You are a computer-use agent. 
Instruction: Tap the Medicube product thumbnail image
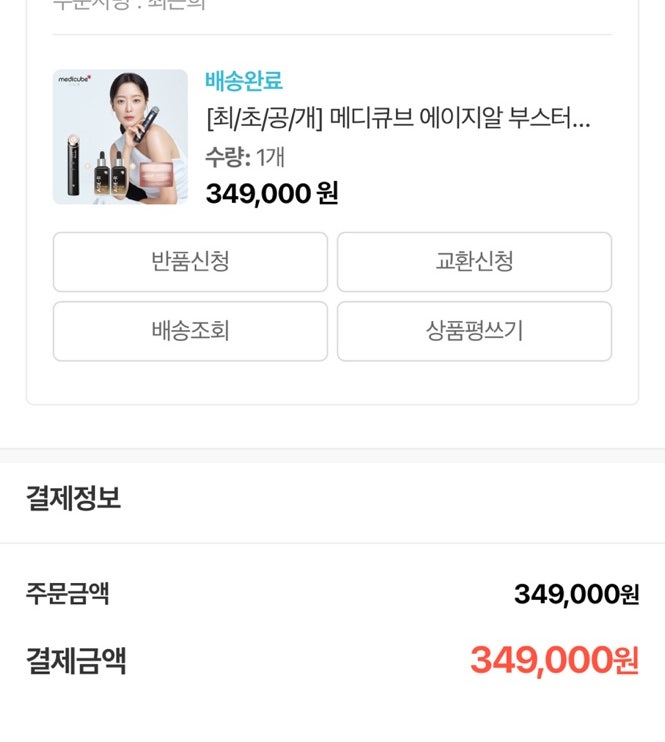[120, 137]
